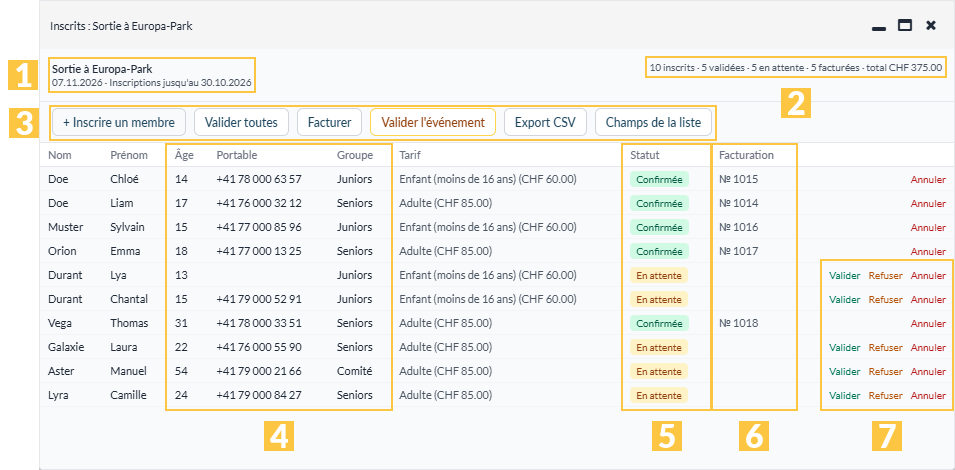Open invoice '№ 1016'
Image resolution: width=955 pixels, height=470 pixels.
[738, 227]
